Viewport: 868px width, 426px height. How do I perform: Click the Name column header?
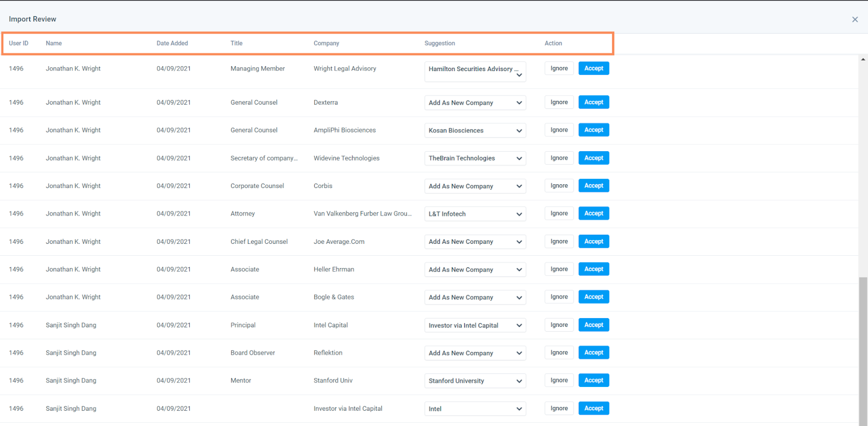coord(54,43)
